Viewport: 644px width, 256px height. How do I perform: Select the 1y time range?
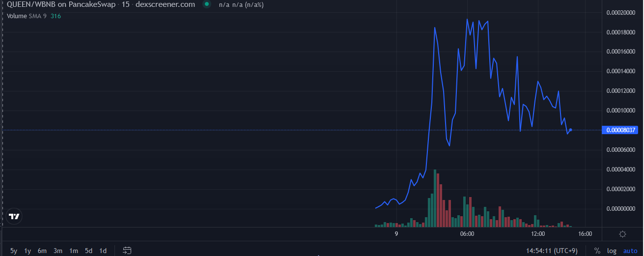pos(28,251)
